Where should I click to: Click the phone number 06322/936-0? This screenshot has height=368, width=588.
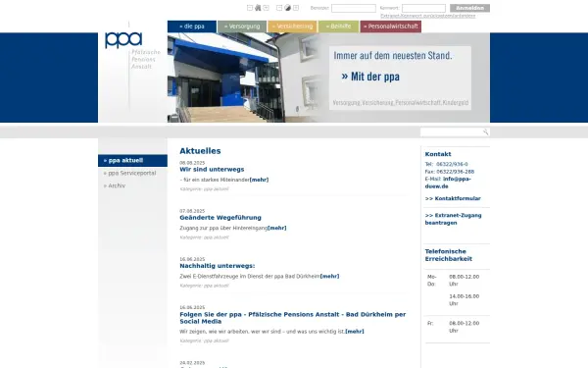pyautogui.click(x=452, y=164)
